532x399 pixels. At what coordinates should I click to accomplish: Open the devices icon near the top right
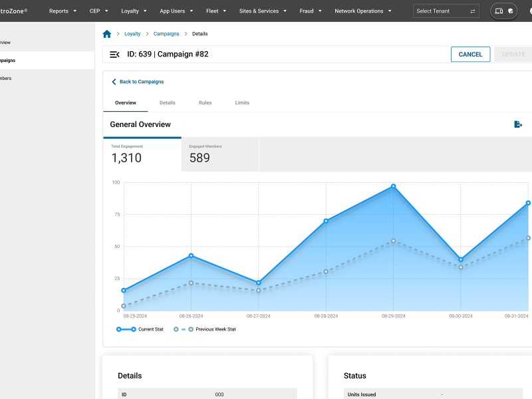498,11
